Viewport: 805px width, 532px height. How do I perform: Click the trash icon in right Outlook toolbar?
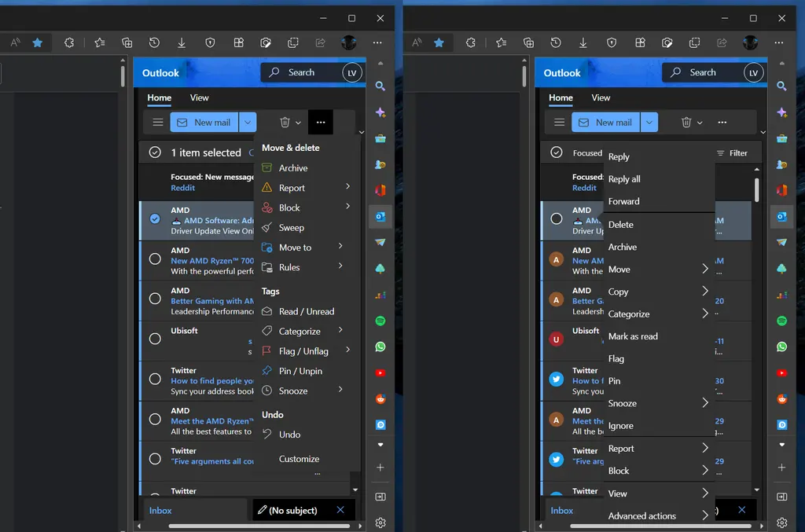click(x=686, y=122)
